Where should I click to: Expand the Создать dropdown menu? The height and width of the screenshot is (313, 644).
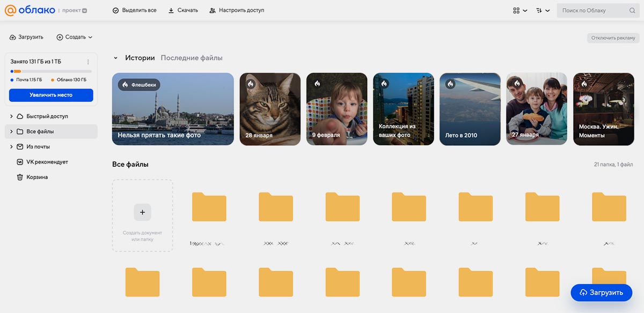(x=75, y=37)
